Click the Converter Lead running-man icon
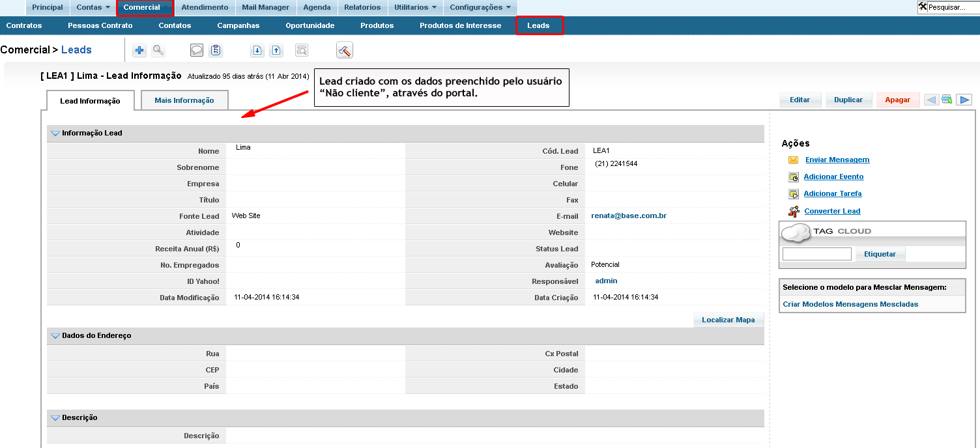 (794, 211)
